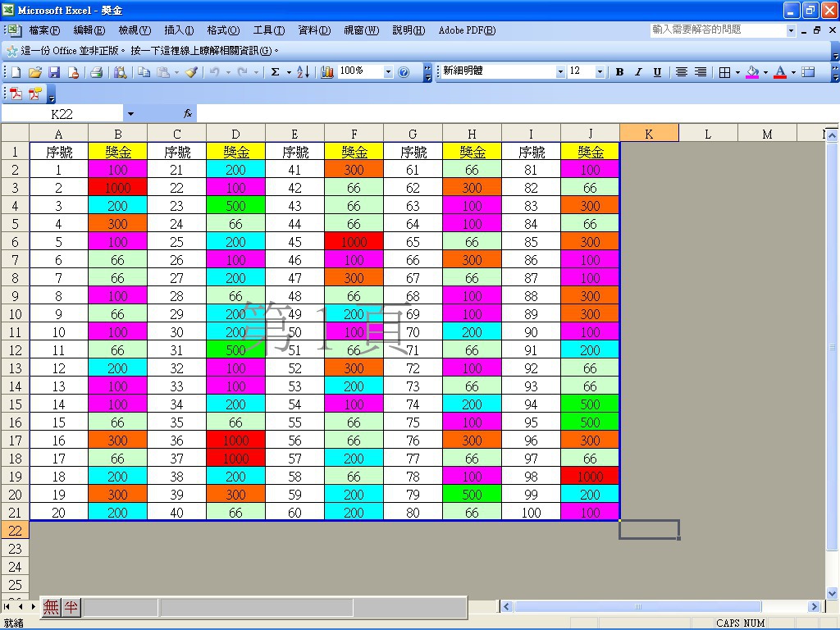The width and height of the screenshot is (840, 630).
Task: Open a file with the folder icon
Action: (x=35, y=72)
